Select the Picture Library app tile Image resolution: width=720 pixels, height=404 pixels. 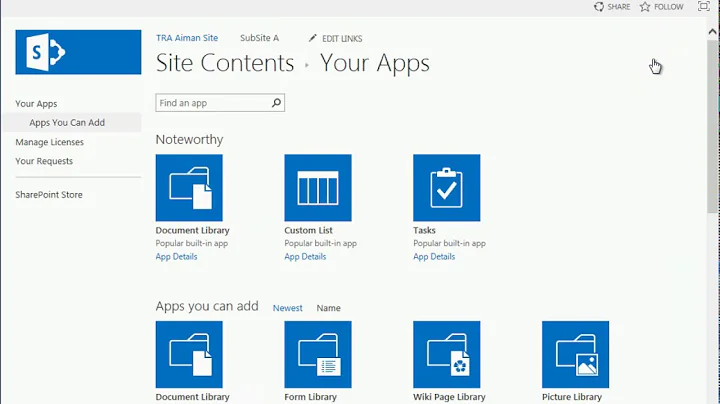[x=575, y=354]
